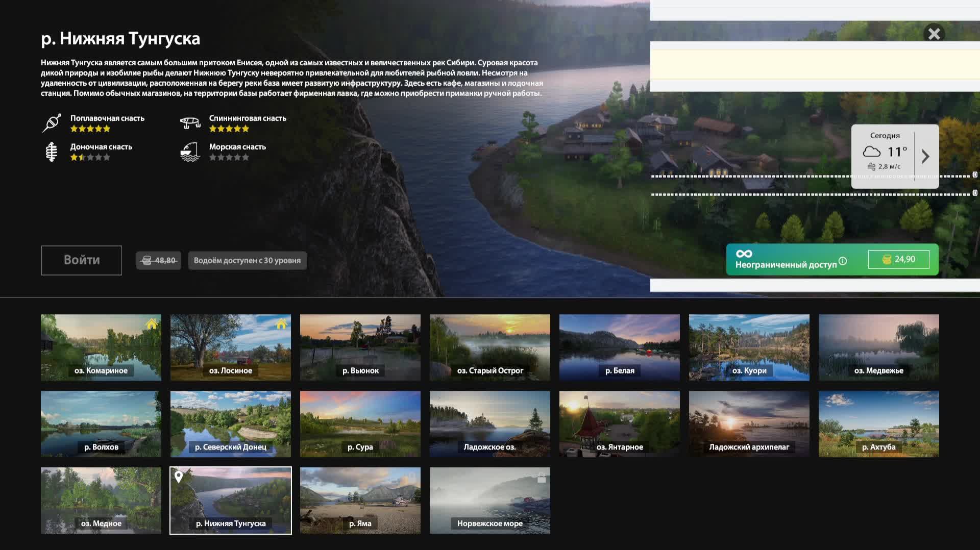Click the spinning tackle lure icon
Viewport: 980px width, 550px height.
190,123
